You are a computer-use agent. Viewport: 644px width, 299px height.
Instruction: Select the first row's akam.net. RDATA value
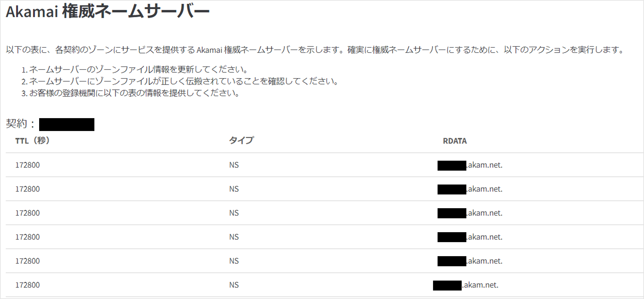470,165
